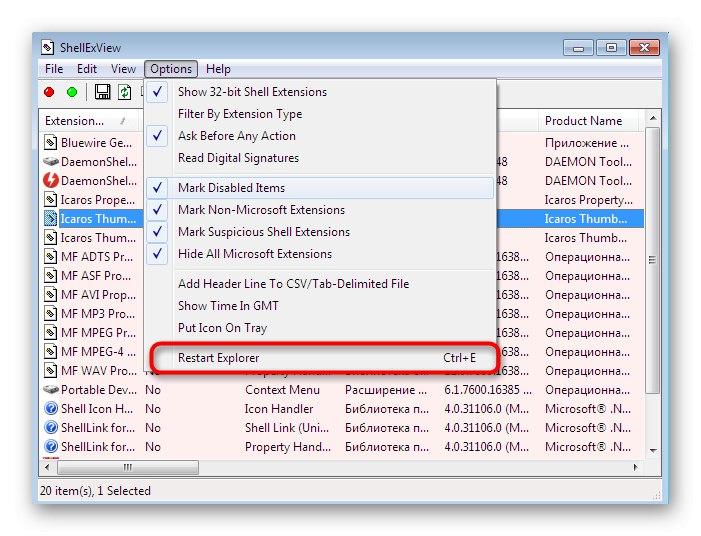Click the Property Hand... type cell

[288, 447]
